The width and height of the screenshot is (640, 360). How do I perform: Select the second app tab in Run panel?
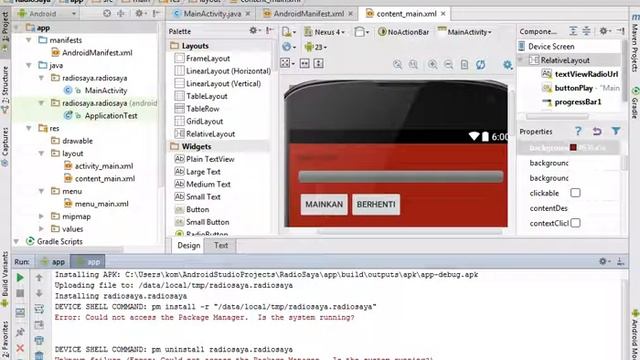(x=88, y=262)
